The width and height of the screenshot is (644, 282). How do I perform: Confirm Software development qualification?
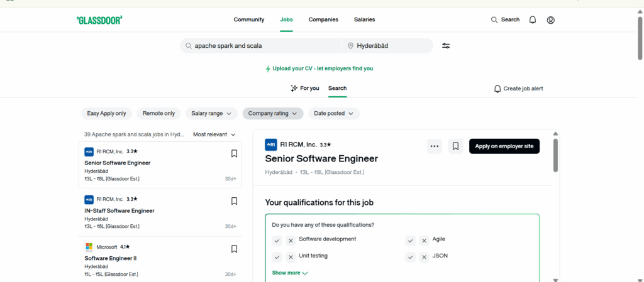tap(277, 241)
